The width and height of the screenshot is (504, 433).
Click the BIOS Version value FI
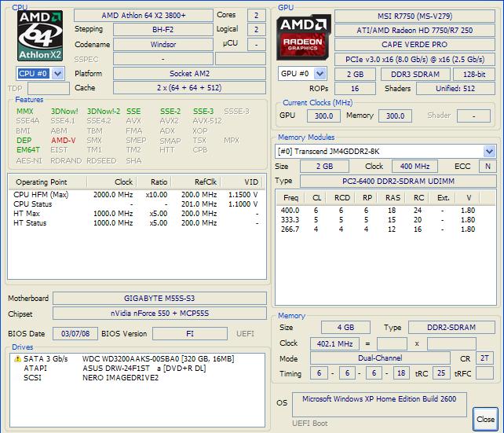click(x=190, y=334)
